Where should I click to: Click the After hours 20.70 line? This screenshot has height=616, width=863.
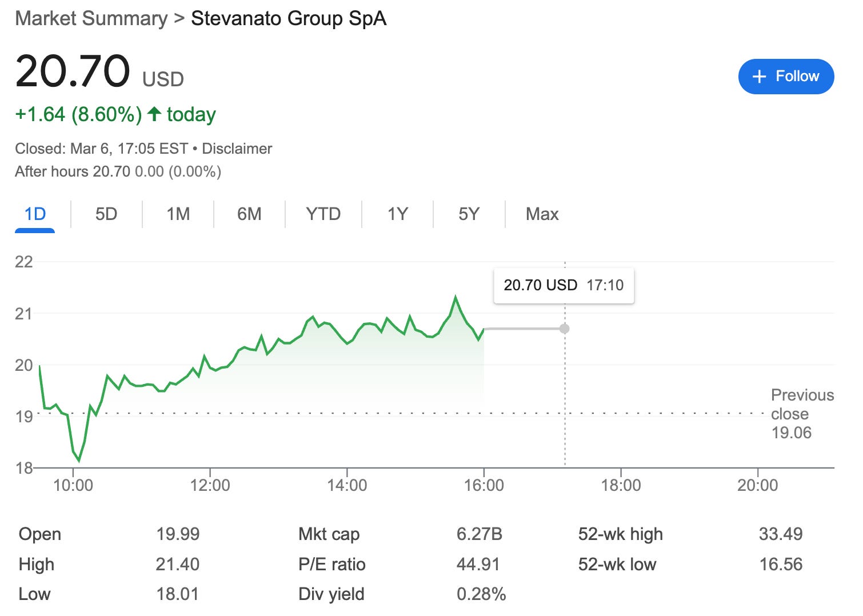(118, 171)
